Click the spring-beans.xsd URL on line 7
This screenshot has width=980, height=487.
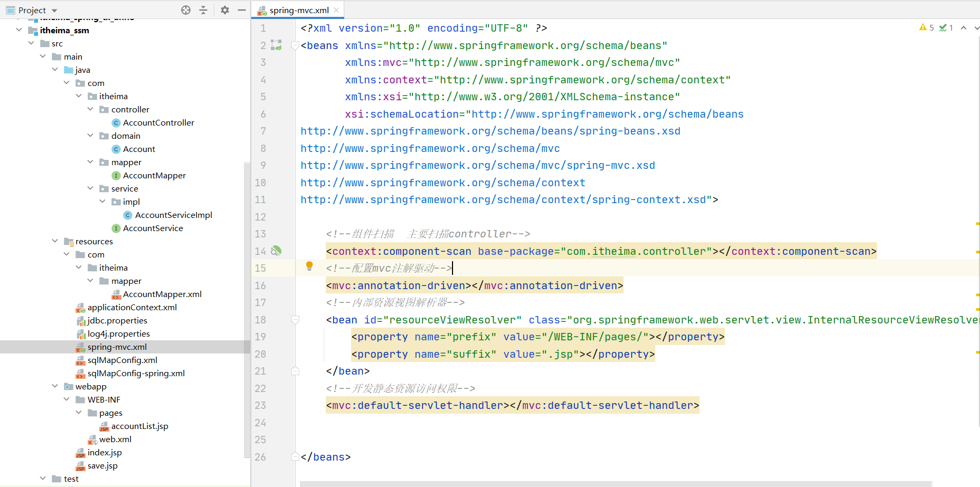point(491,131)
